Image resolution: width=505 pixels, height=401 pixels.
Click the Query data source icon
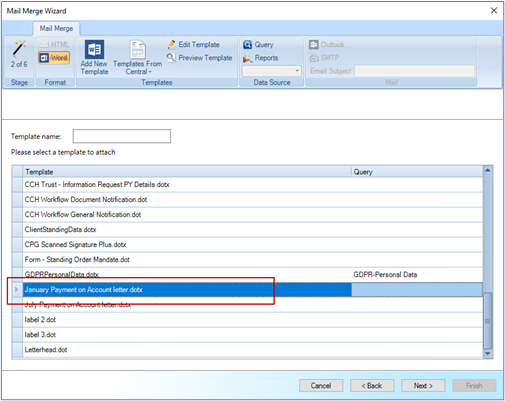[247, 44]
